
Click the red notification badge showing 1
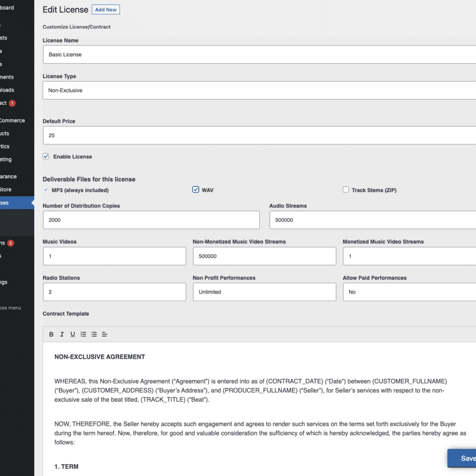point(12,103)
